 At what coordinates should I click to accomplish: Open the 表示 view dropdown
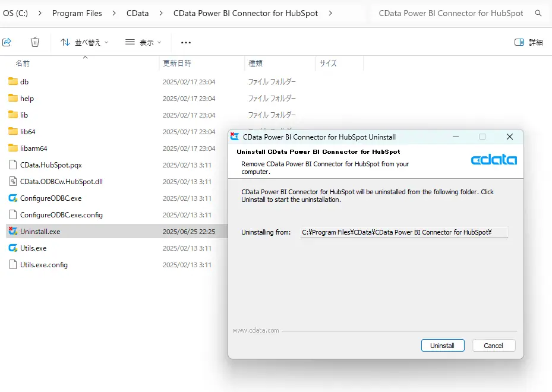pos(143,42)
